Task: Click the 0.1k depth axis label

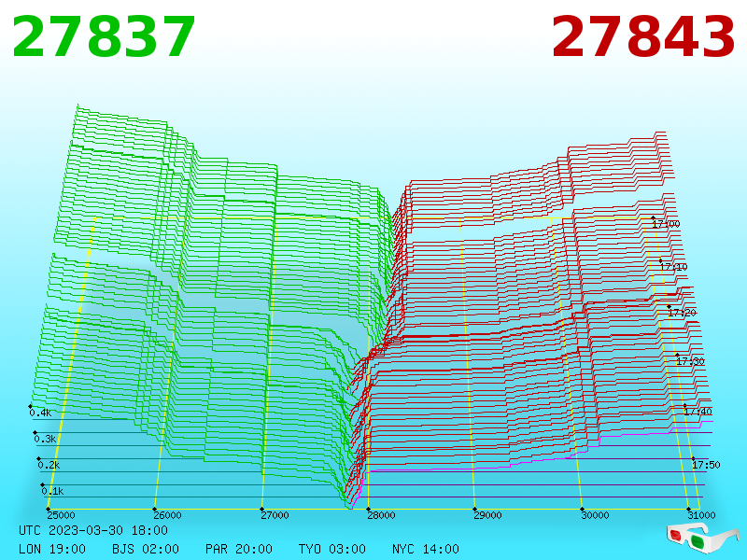Action: [x=53, y=491]
